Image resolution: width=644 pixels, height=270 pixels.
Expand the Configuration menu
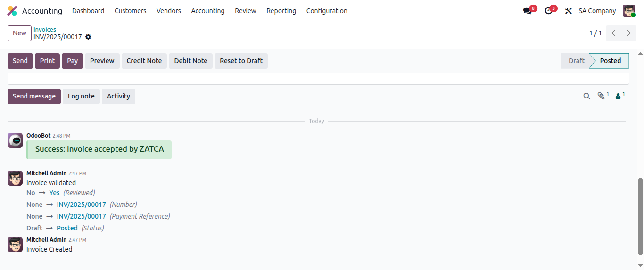(327, 11)
